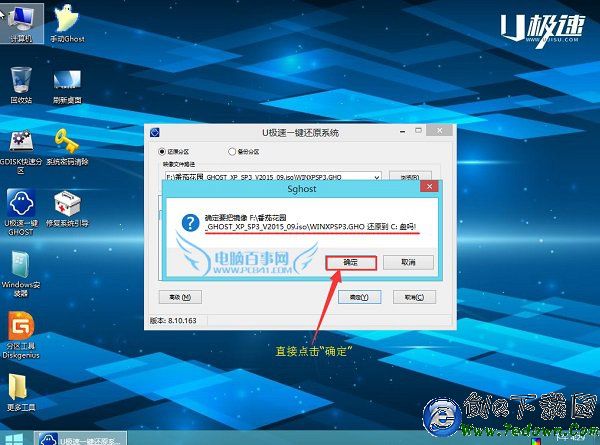The width and height of the screenshot is (600, 445).
Task: Confirm restore in Sghost dialog
Action: click(x=351, y=263)
